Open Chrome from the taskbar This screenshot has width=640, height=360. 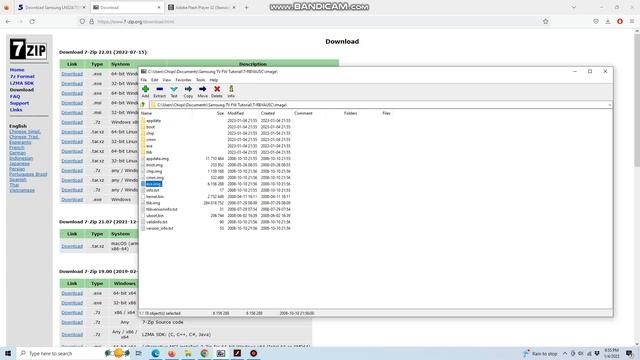(x=204, y=353)
